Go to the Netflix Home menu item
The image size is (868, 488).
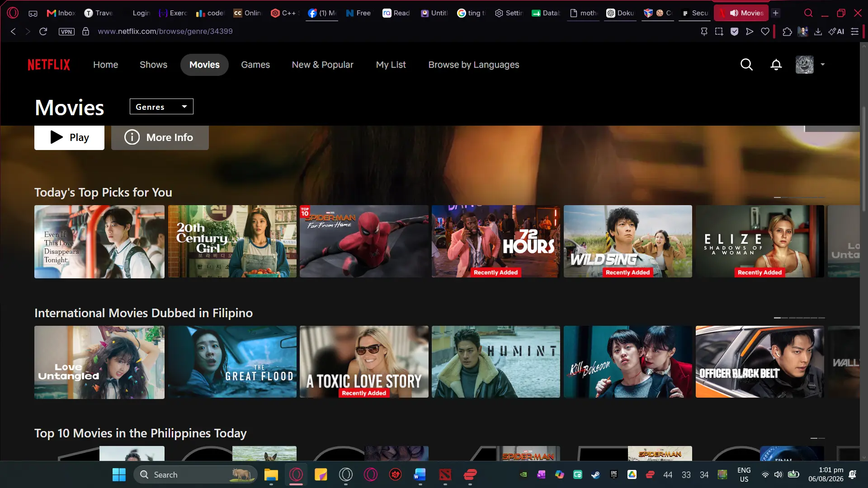(x=105, y=65)
